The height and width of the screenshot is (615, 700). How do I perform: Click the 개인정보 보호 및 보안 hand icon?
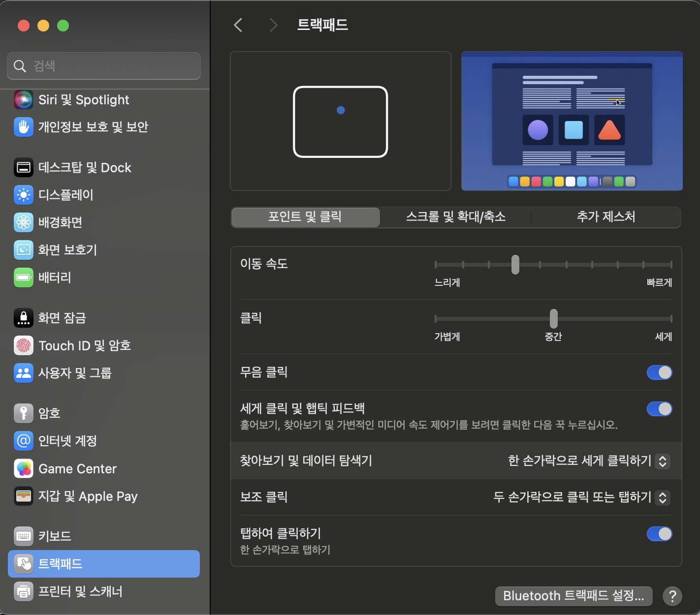coord(24,127)
